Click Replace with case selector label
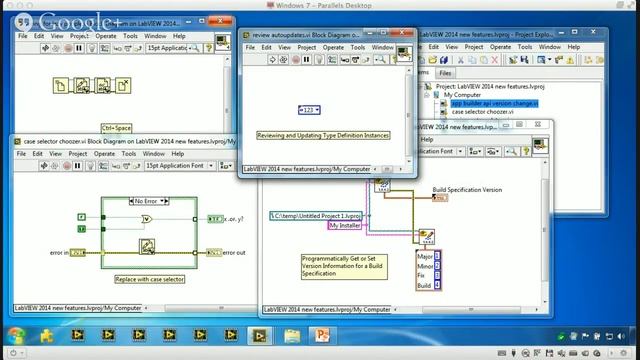640x360 pixels. pyautogui.click(x=149, y=280)
